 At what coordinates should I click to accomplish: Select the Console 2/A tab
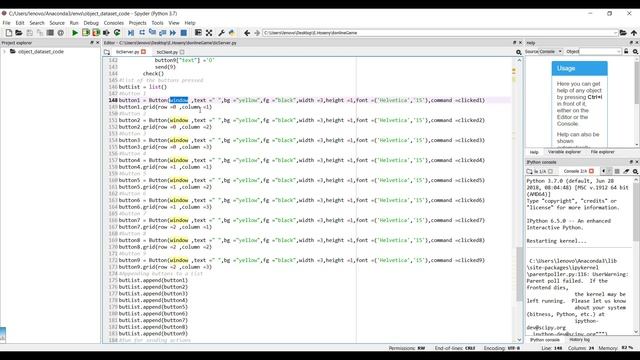click(x=575, y=171)
